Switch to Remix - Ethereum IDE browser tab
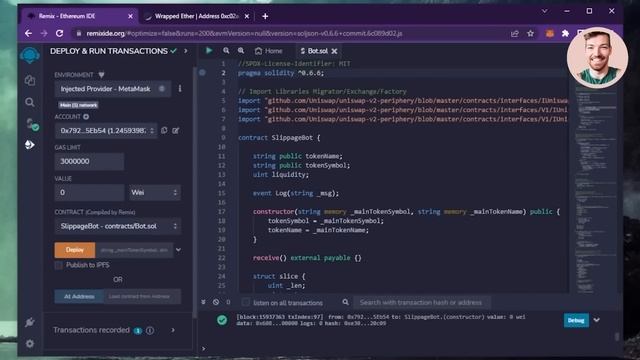640x360 pixels. tap(80, 16)
